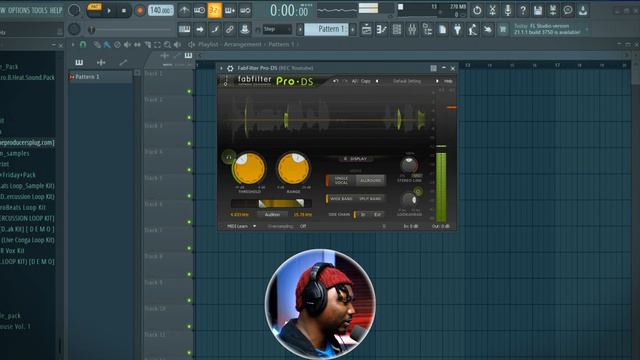Click the Pro-DS Copy button
The image size is (640, 360).
[x=366, y=81]
